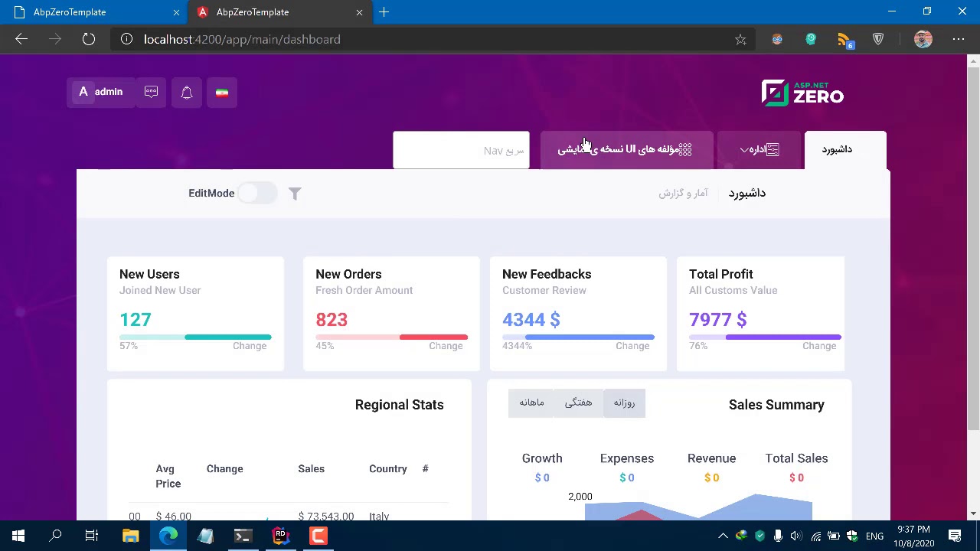Image resolution: width=980 pixels, height=551 pixels.
Task: Open Windows Start menu
Action: [x=18, y=536]
